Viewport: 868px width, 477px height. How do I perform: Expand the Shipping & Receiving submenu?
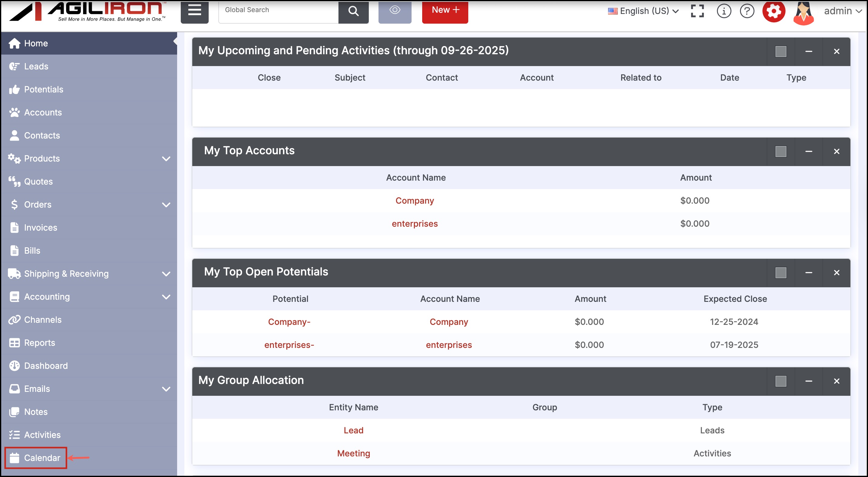pos(166,274)
